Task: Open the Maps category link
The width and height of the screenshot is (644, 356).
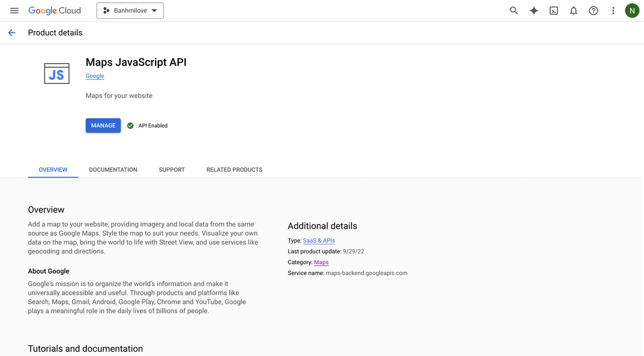Action: 321,263
